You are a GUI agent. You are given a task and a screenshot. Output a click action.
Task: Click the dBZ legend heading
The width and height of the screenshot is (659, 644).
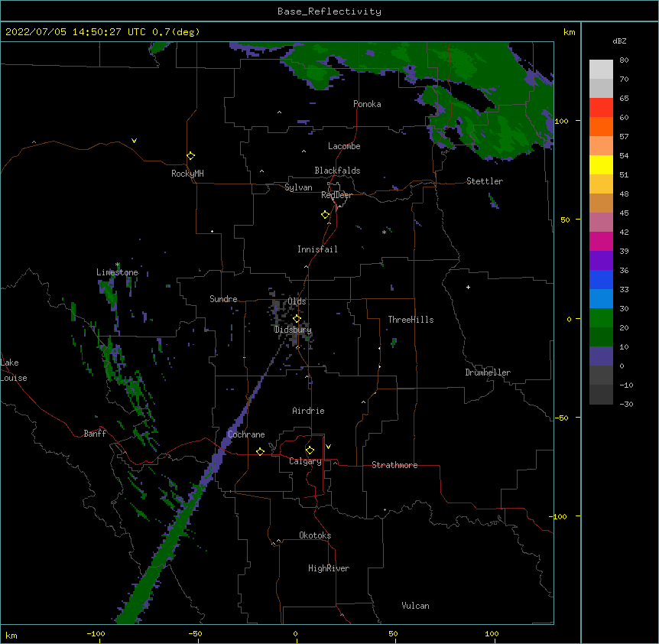[619, 41]
